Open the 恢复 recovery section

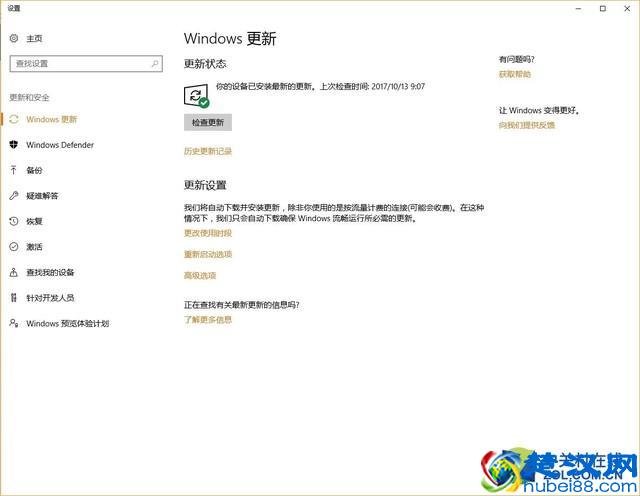click(x=34, y=221)
